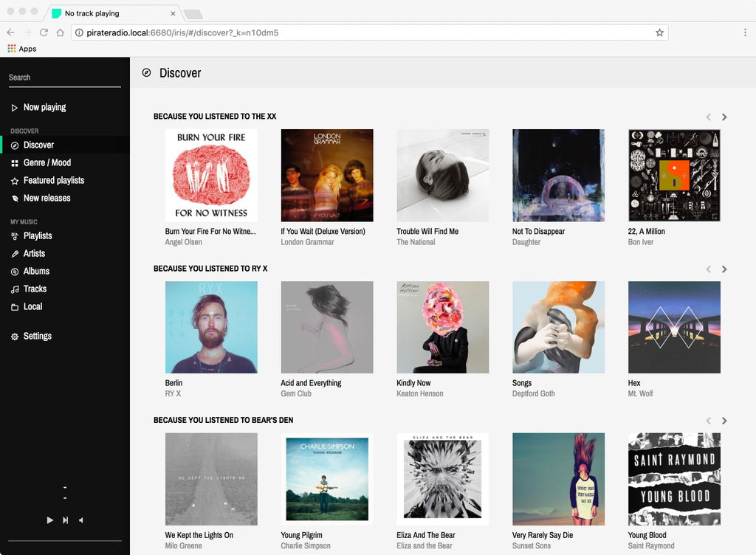756x555 pixels.
Task: Show previous albums in The XX row
Action: click(x=708, y=117)
